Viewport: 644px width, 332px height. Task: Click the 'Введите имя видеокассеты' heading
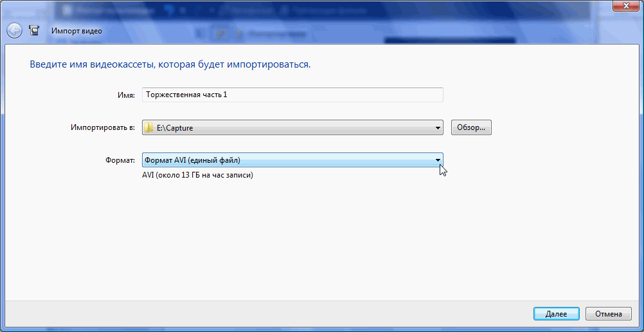pos(170,64)
